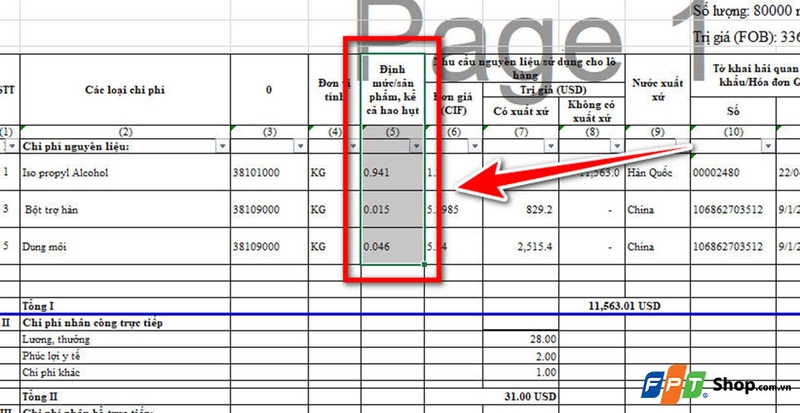Open filter dropdown under column (6) Đơn giá
The image size is (800, 413).
coord(475,147)
